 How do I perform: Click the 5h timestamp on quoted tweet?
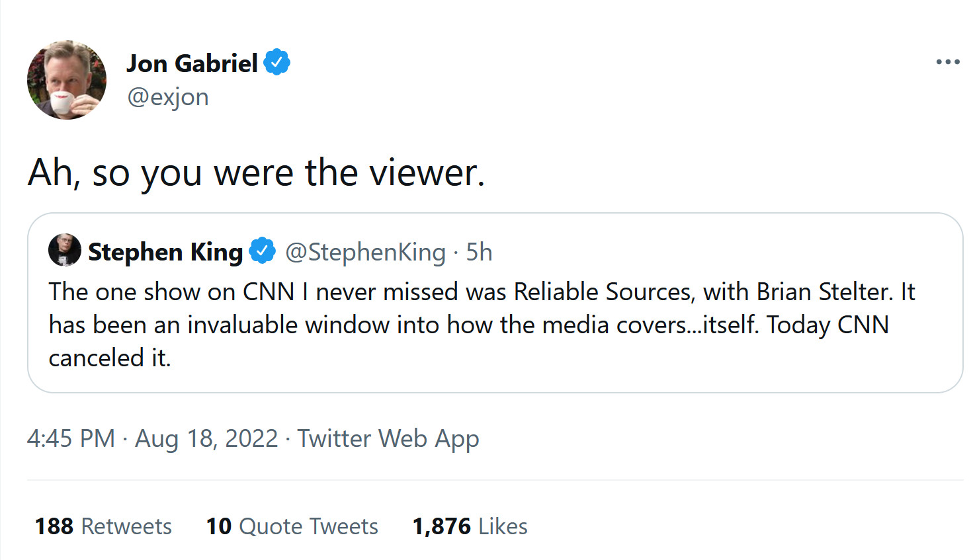point(479,252)
